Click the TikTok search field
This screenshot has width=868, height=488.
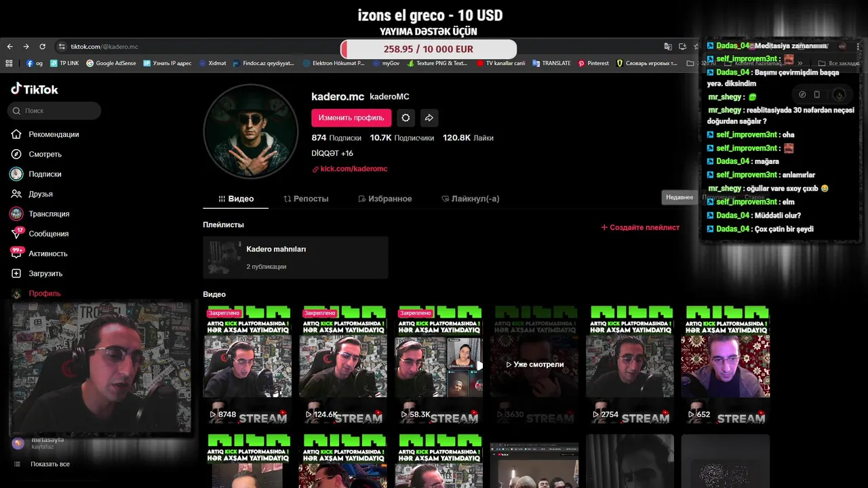(54, 110)
